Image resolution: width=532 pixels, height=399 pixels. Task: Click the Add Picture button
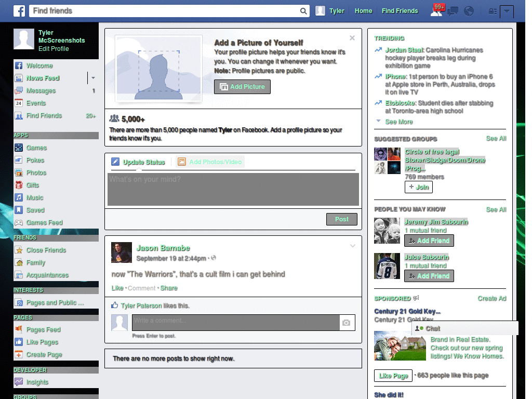tap(242, 87)
